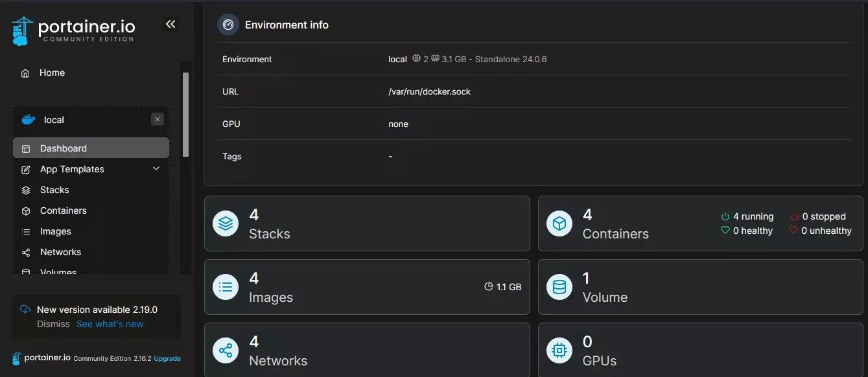This screenshot has height=377, width=868.
Task: Click the memory icon before 3.1 GB
Action: (x=435, y=58)
